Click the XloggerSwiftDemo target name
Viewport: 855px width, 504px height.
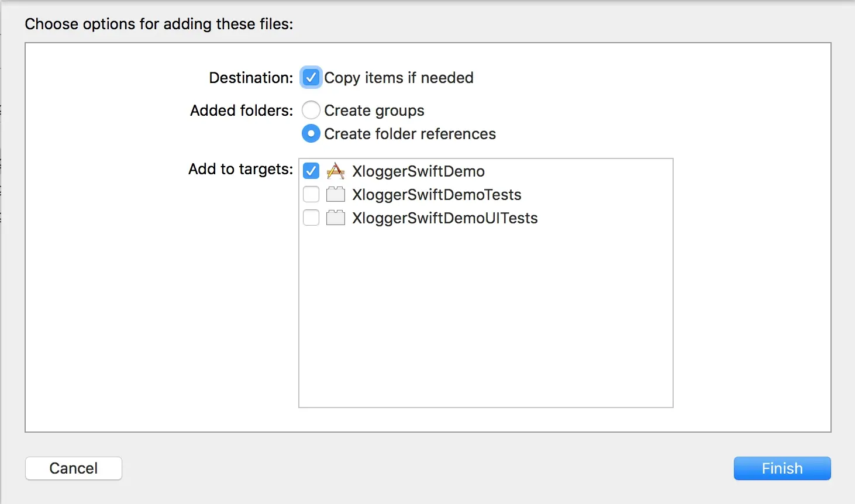pyautogui.click(x=418, y=171)
